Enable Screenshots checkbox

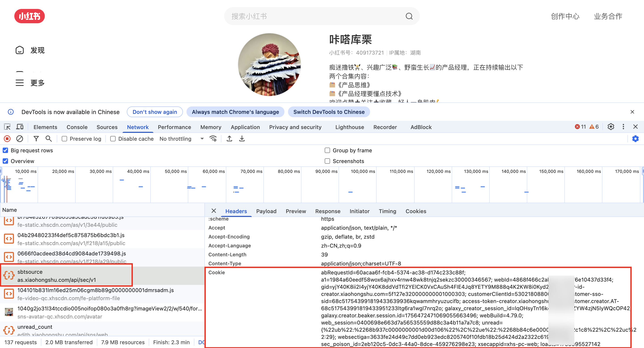coord(327,161)
